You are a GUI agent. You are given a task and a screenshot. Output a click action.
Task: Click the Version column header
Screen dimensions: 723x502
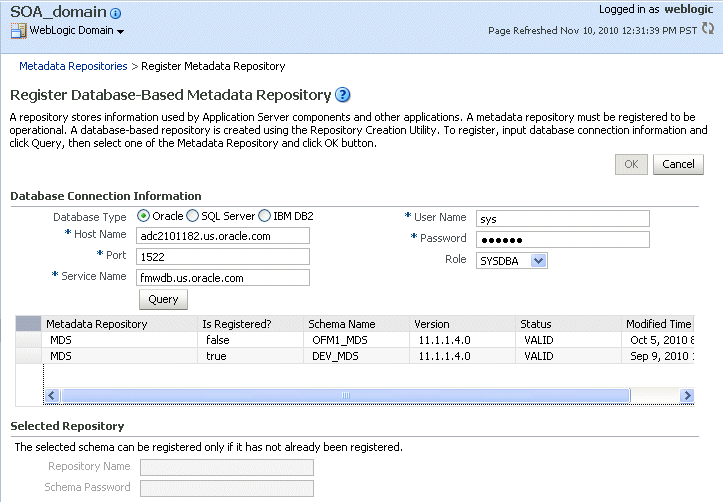pos(463,324)
